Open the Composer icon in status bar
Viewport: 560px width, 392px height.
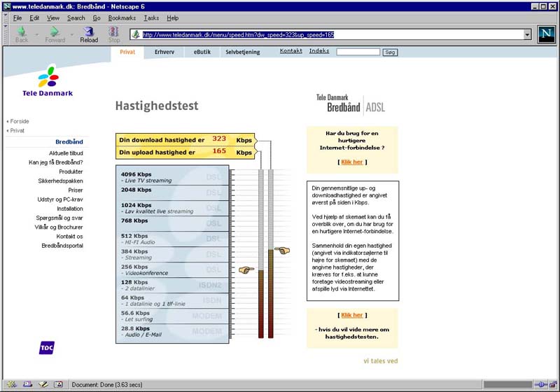click(x=43, y=384)
